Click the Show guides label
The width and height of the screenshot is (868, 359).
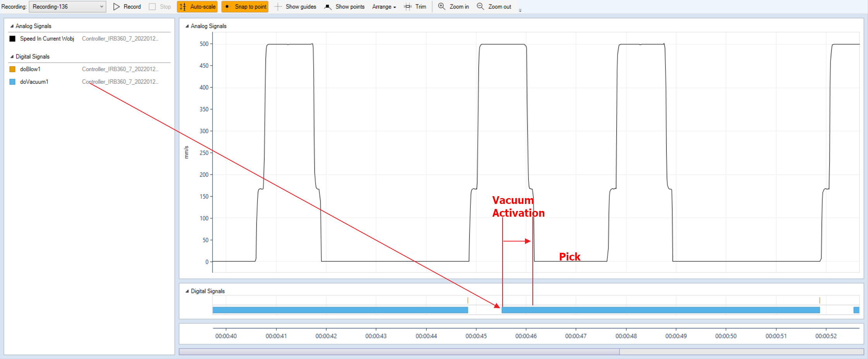pyautogui.click(x=301, y=7)
